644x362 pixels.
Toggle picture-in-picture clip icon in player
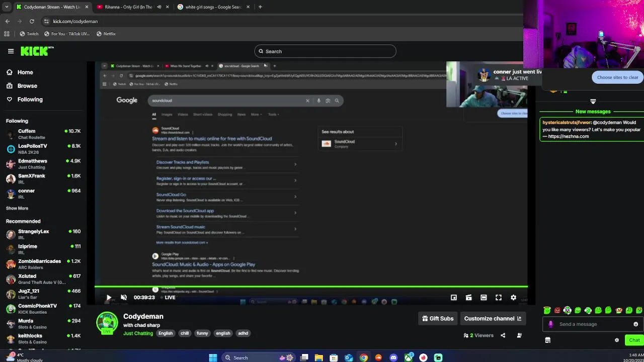point(468,298)
